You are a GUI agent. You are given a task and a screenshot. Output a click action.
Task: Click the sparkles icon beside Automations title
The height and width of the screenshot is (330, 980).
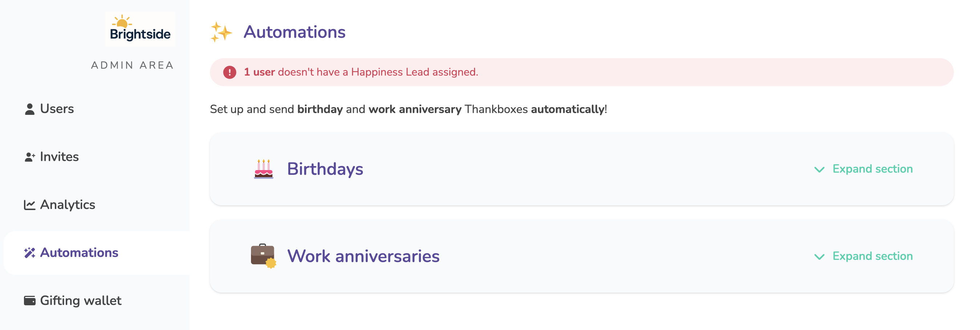tap(221, 32)
